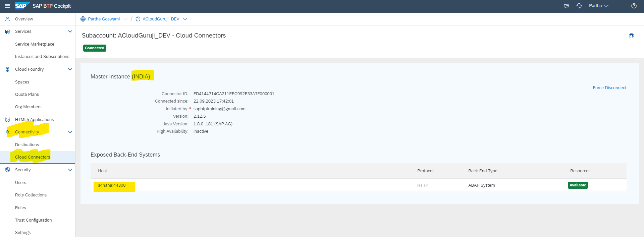Click the refresh icon near page title
Image resolution: width=644 pixels, height=237 pixels.
pos(631,36)
